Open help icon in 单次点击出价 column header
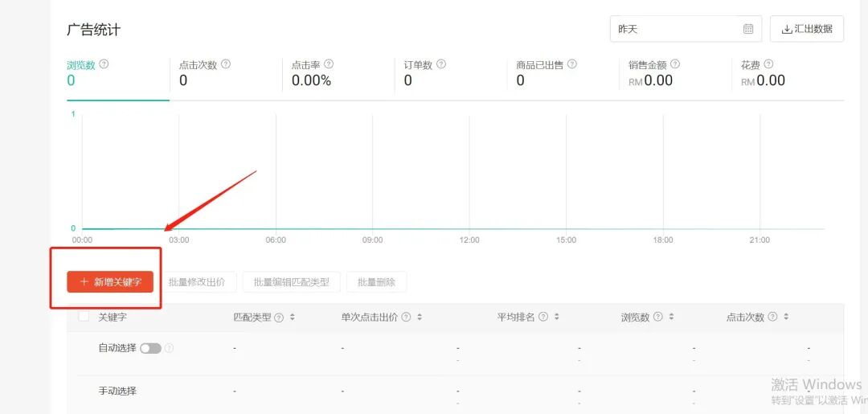 click(407, 318)
